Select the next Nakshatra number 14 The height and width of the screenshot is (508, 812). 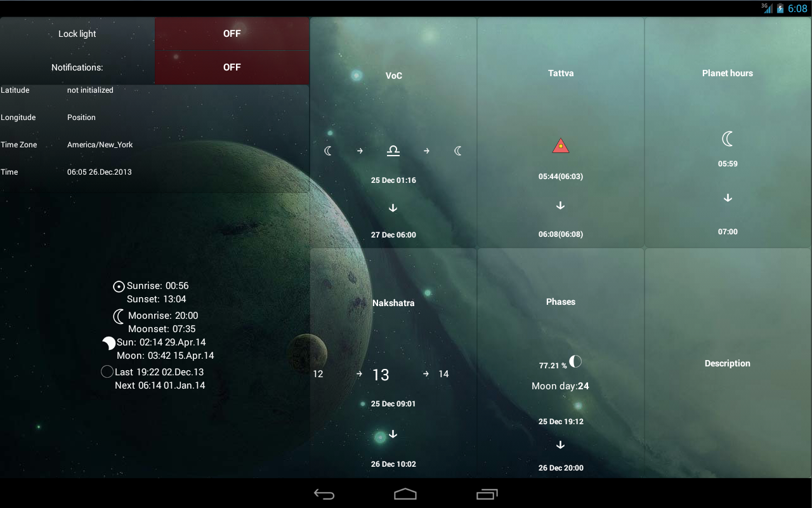[x=443, y=374]
